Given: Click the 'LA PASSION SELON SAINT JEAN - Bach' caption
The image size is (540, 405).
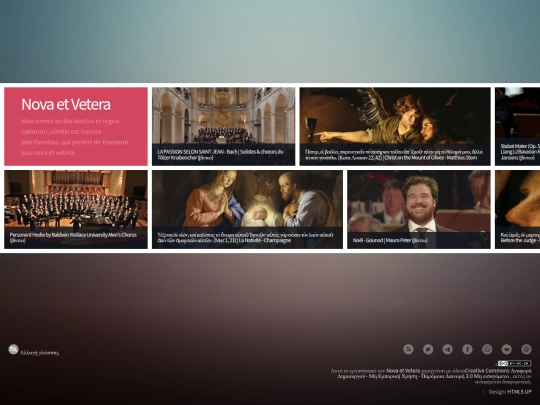Looking at the screenshot, I should click(x=220, y=155).
